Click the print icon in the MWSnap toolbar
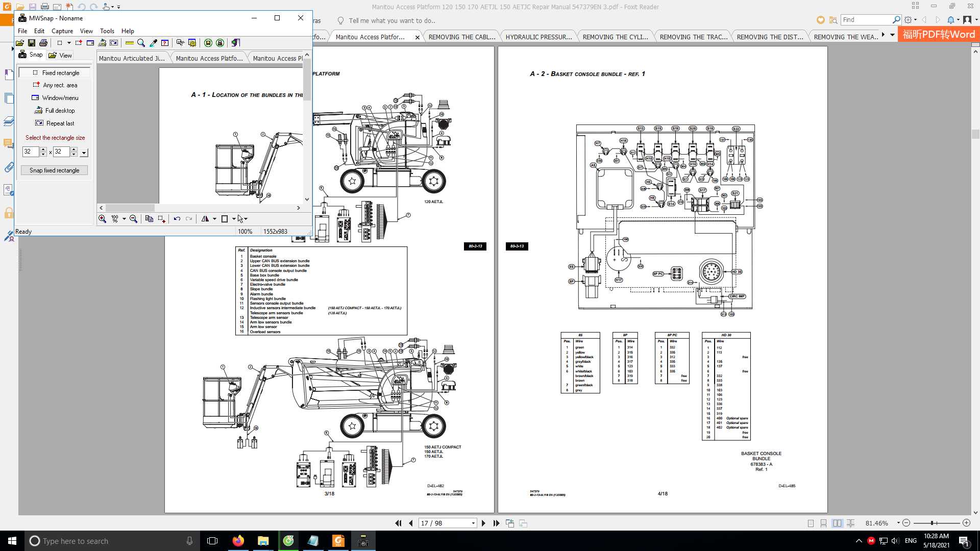 [x=43, y=43]
